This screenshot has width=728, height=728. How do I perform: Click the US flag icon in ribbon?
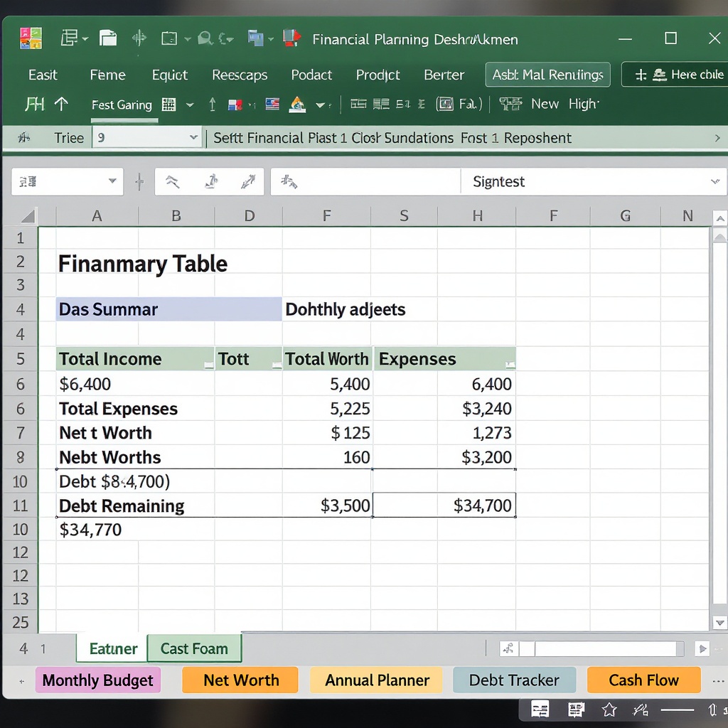pyautogui.click(x=272, y=104)
